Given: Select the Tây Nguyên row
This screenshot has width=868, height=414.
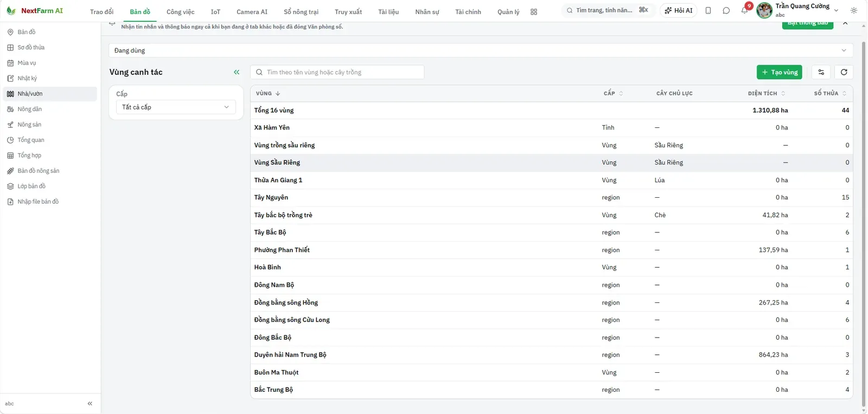Looking at the screenshot, I should pyautogui.click(x=551, y=197).
